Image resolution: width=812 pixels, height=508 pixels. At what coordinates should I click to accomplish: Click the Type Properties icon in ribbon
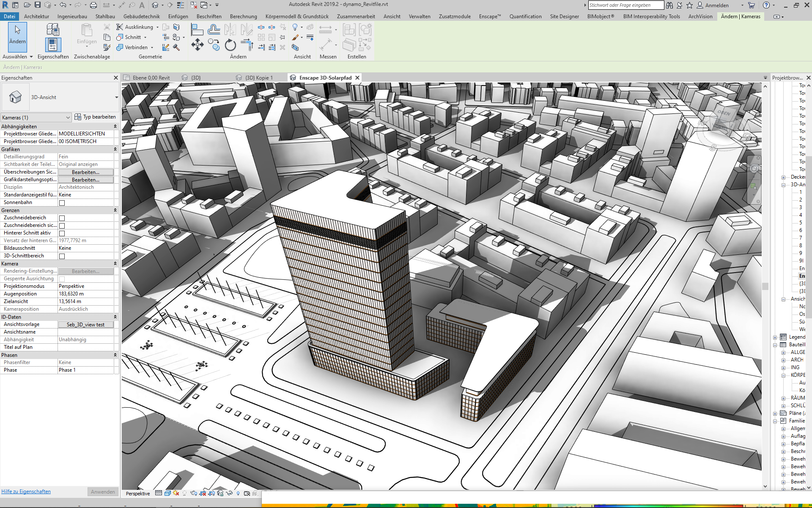pyautogui.click(x=52, y=30)
